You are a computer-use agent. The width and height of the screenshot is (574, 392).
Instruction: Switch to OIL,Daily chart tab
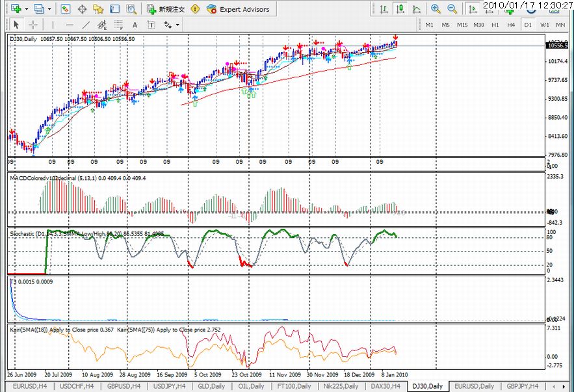tap(251, 386)
